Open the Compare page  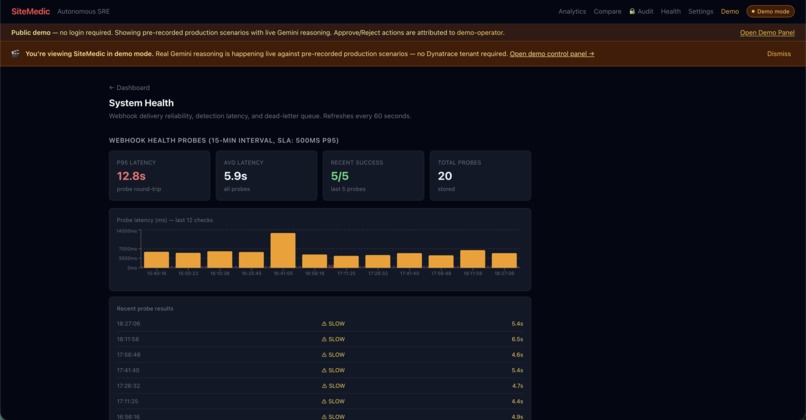coord(607,11)
